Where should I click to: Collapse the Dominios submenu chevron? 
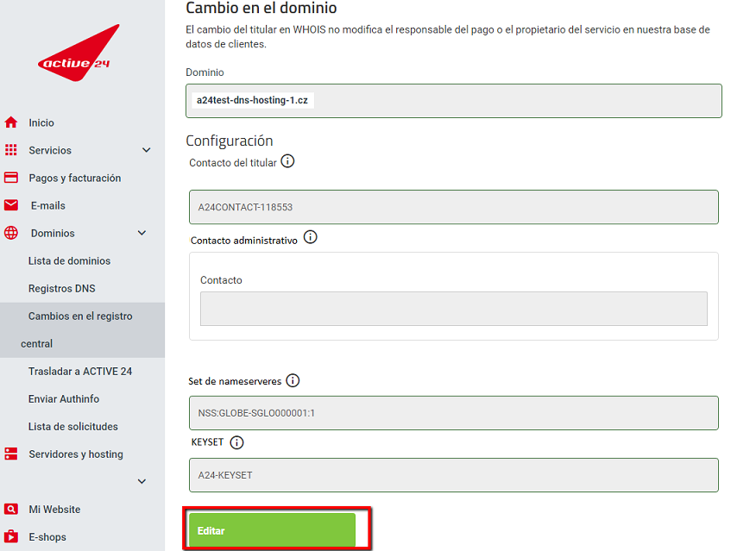pyautogui.click(x=142, y=233)
